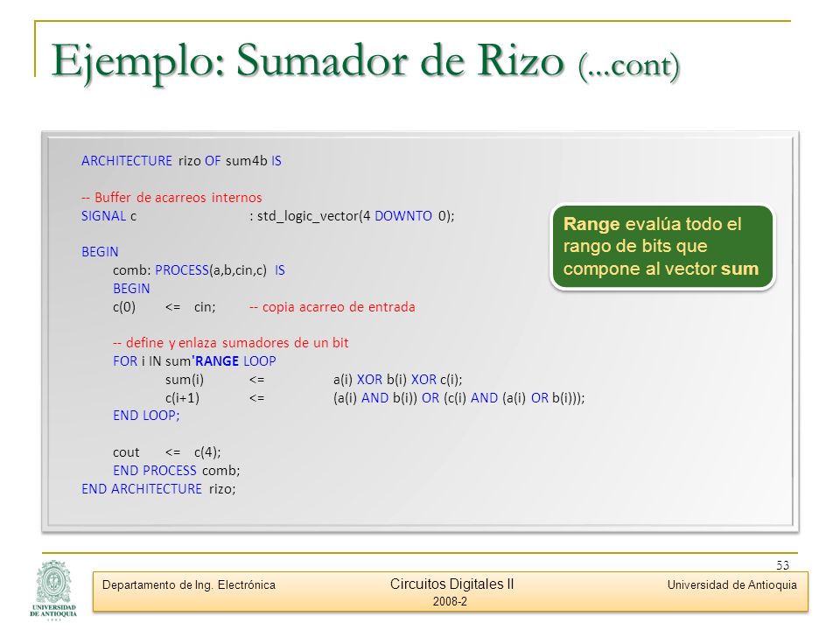The image size is (840, 630).
Task: Click the "FOR i IN sum'RANGE LOOP" line
Action: click(194, 361)
